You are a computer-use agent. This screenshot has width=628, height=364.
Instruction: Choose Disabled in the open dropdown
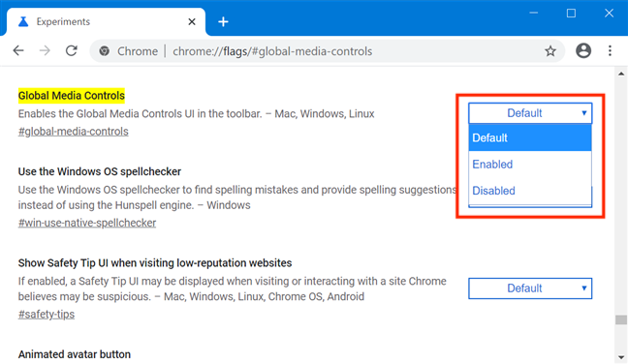(x=530, y=191)
